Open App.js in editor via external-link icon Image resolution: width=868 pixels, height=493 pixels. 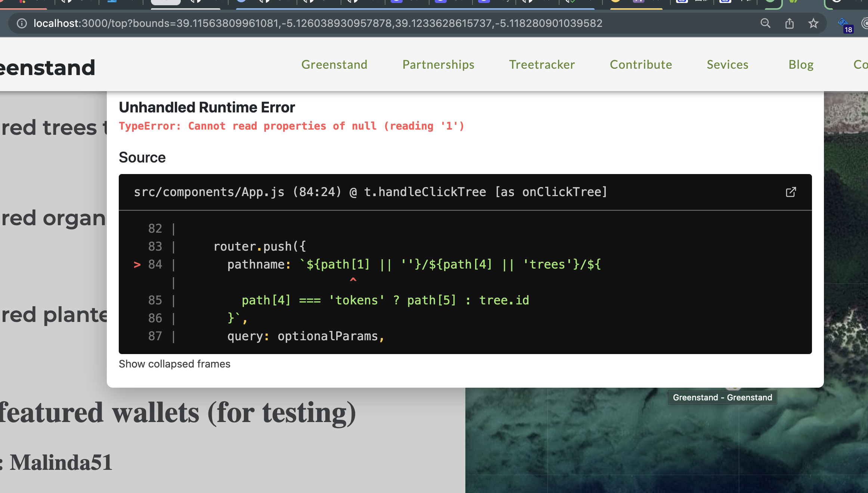pyautogui.click(x=791, y=192)
